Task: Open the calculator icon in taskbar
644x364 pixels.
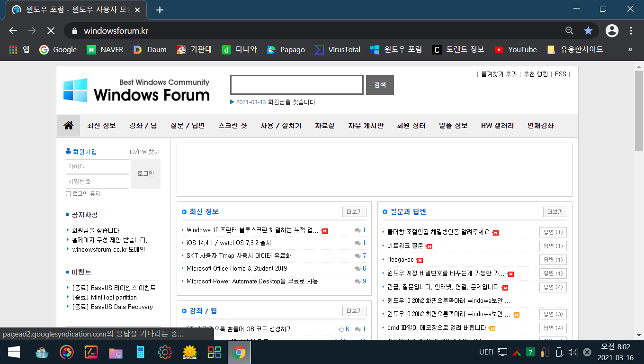Action: (x=140, y=352)
